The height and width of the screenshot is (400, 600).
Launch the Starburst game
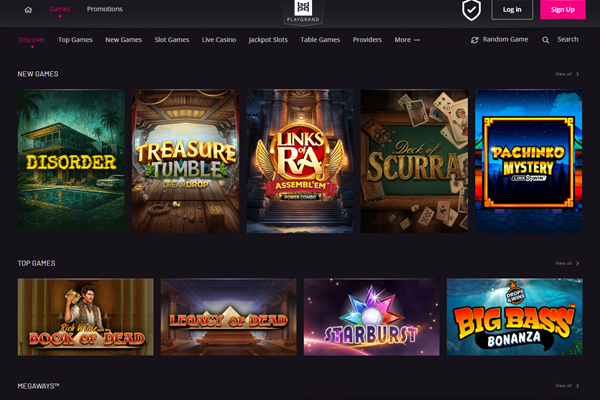372,317
